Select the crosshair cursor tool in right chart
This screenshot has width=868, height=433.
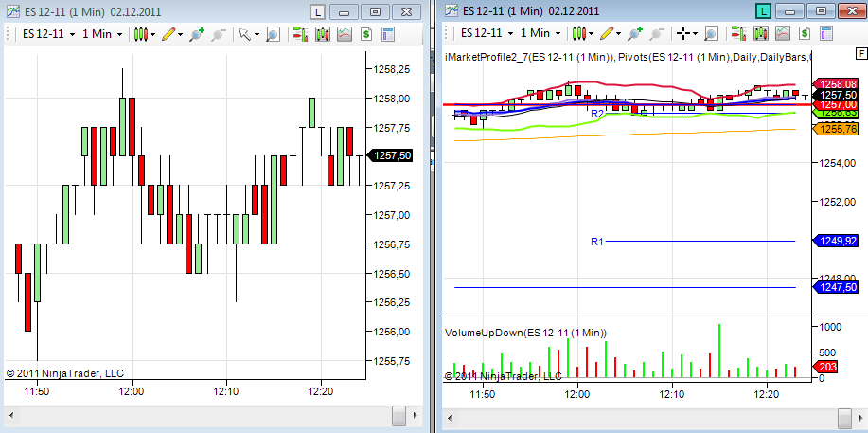coord(683,33)
